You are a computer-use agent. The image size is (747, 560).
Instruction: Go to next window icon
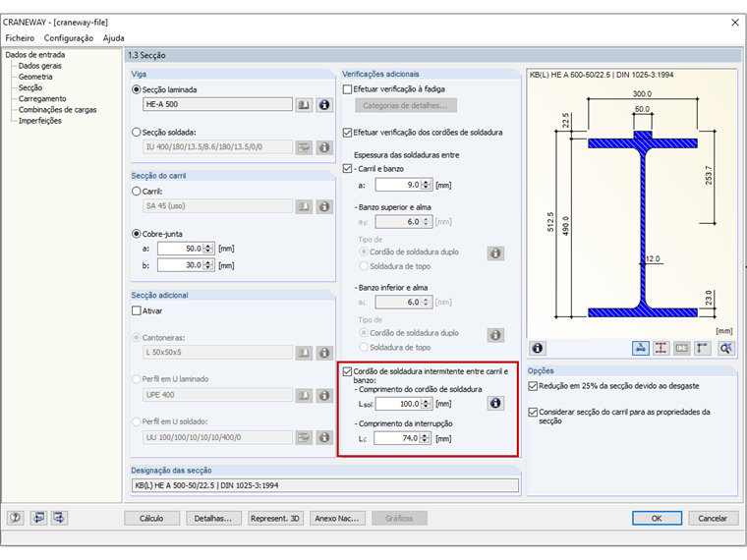[x=60, y=518]
